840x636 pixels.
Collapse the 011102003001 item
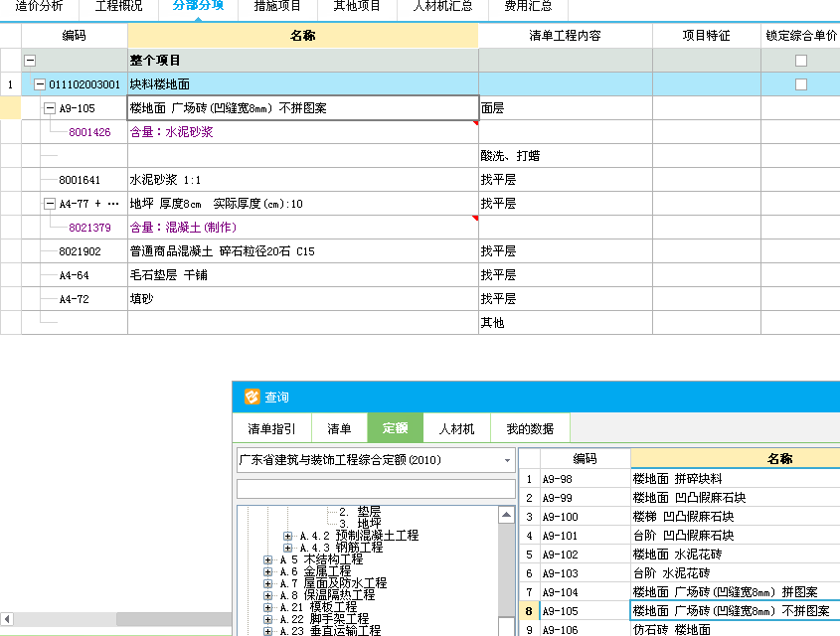pos(40,84)
